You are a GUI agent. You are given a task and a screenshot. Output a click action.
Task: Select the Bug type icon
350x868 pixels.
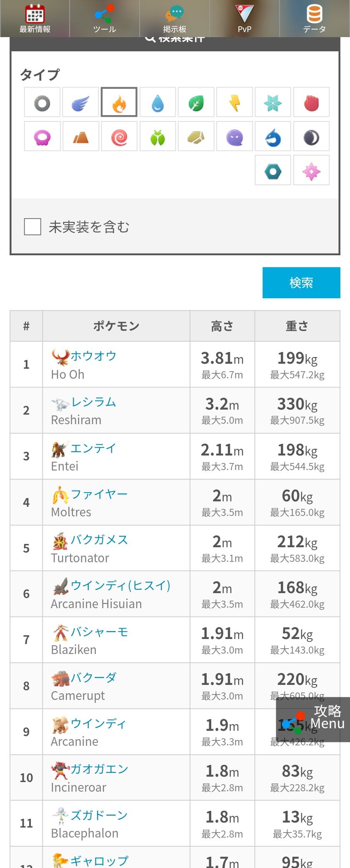point(157,136)
